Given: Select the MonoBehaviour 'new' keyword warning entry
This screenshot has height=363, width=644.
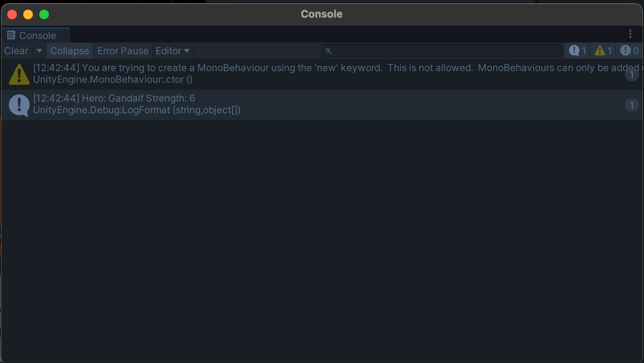Looking at the screenshot, I should click(281, 74).
